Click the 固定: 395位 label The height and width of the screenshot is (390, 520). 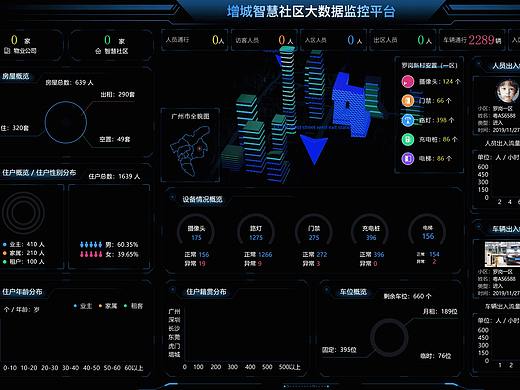pos(339,350)
